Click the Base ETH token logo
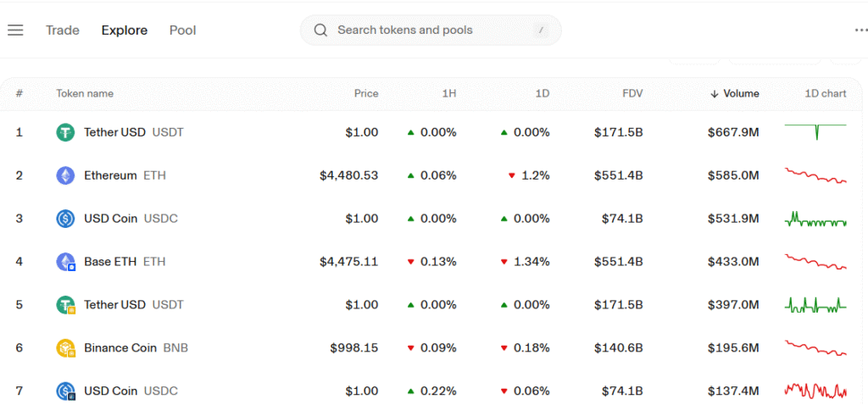 [x=65, y=262]
